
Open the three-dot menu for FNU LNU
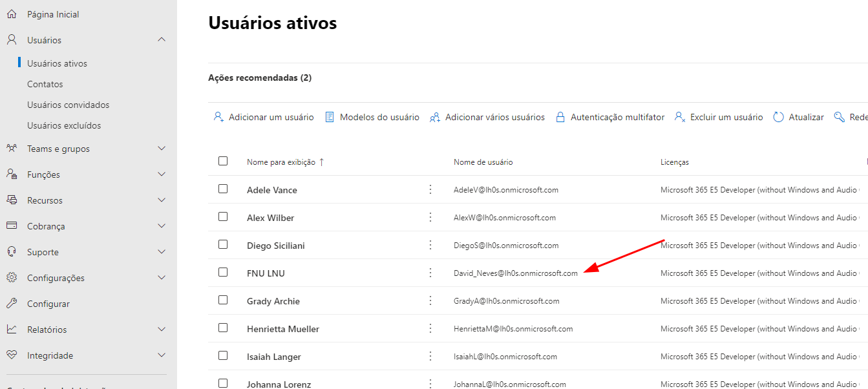click(430, 273)
